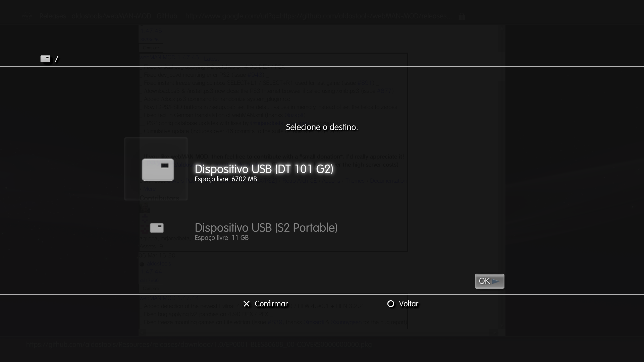Click the More link under downloads
This screenshot has width=644, height=362.
tap(149, 189)
